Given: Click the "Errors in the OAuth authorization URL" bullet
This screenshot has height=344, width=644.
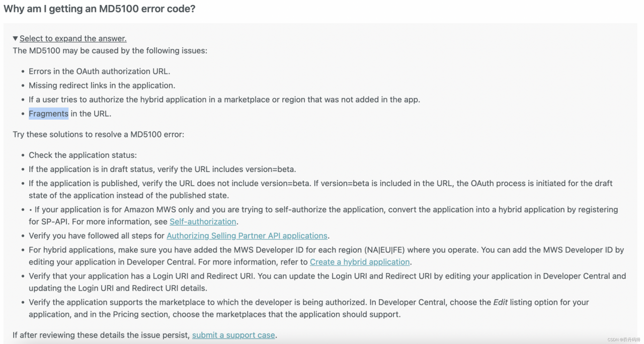Looking at the screenshot, I should click(99, 71).
